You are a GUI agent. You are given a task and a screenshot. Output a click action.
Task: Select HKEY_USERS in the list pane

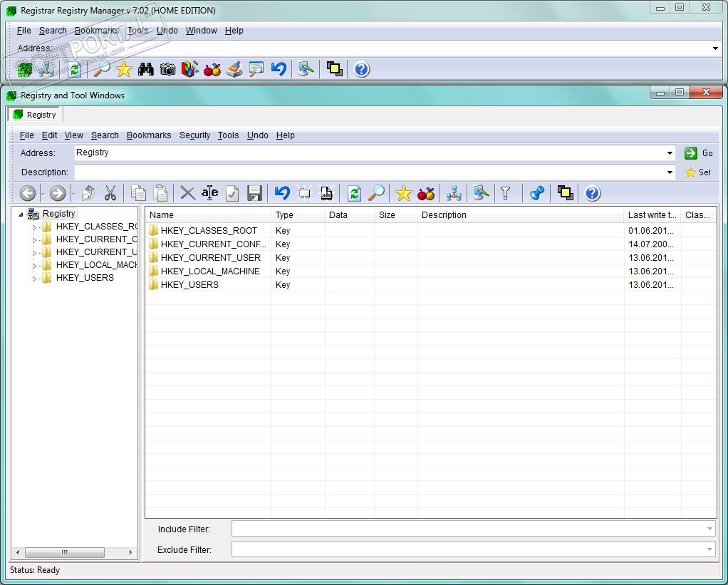coord(431,284)
